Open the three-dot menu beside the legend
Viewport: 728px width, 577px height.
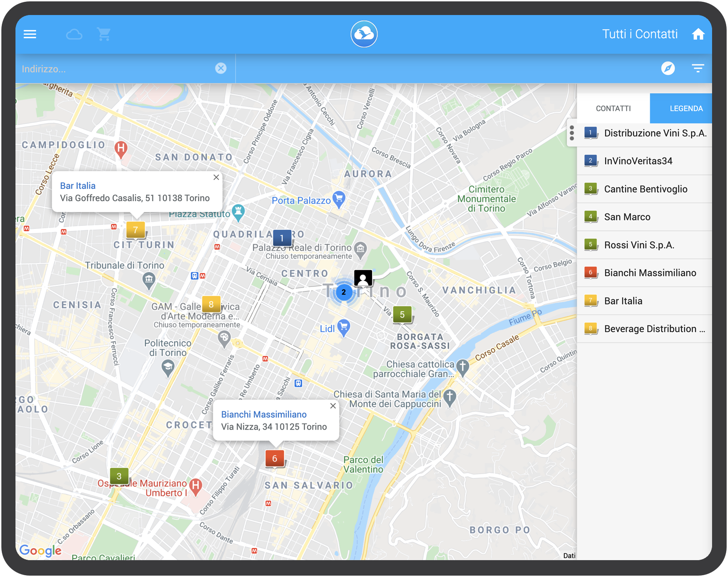[x=572, y=133]
